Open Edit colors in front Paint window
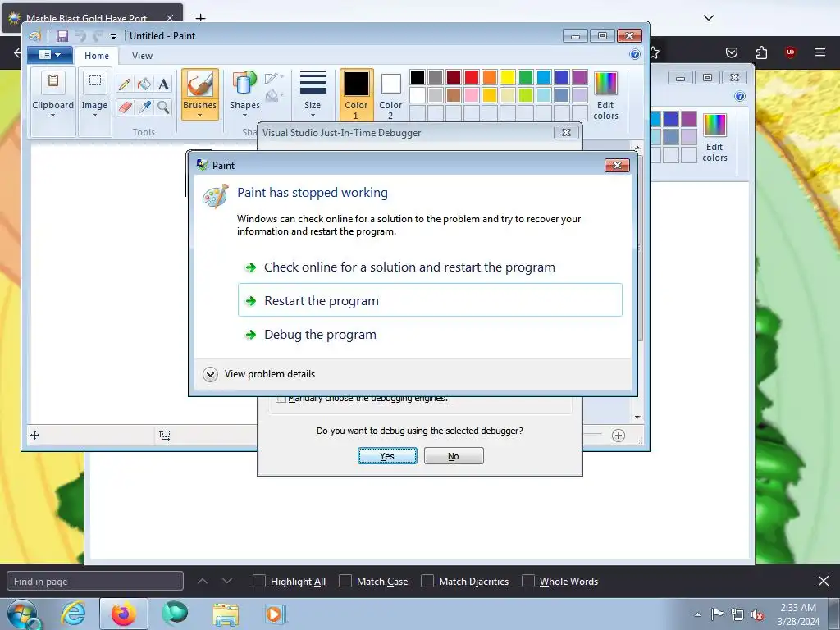 click(x=606, y=95)
